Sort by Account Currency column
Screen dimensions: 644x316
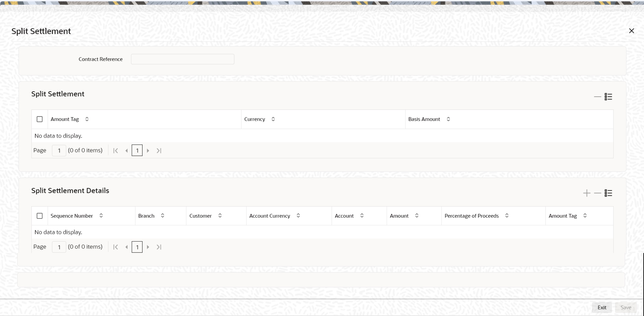[298, 216]
